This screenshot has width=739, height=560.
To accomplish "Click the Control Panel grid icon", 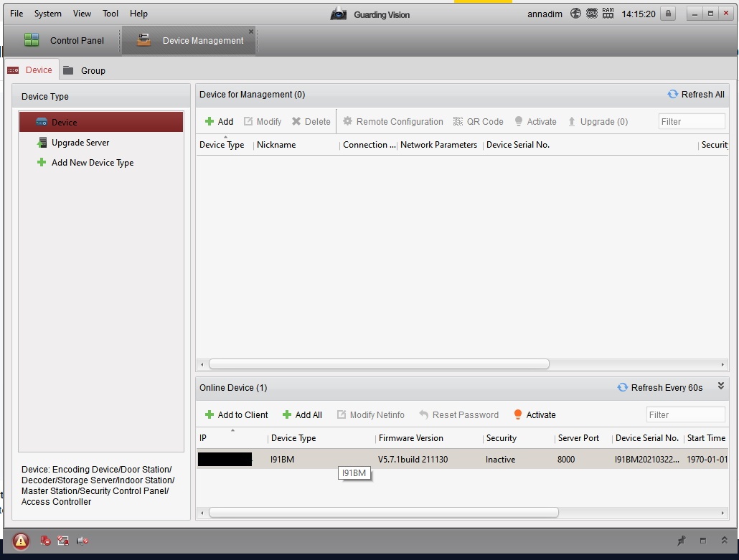I will click(x=32, y=40).
